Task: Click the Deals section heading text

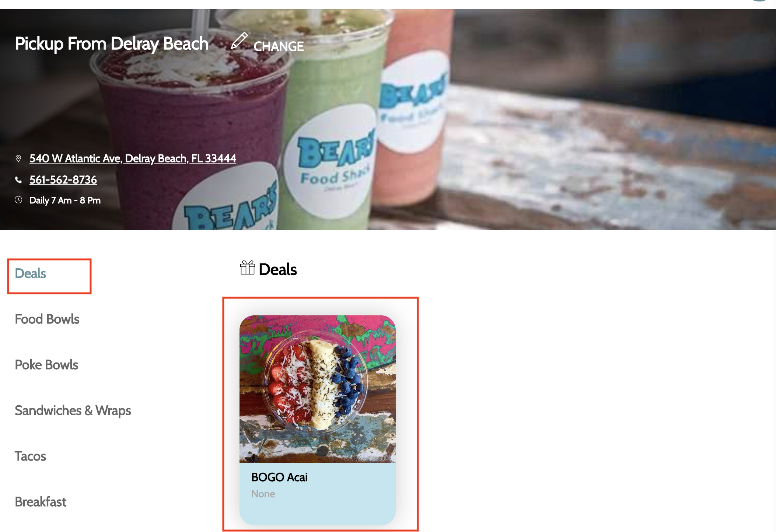Action: pos(278,269)
